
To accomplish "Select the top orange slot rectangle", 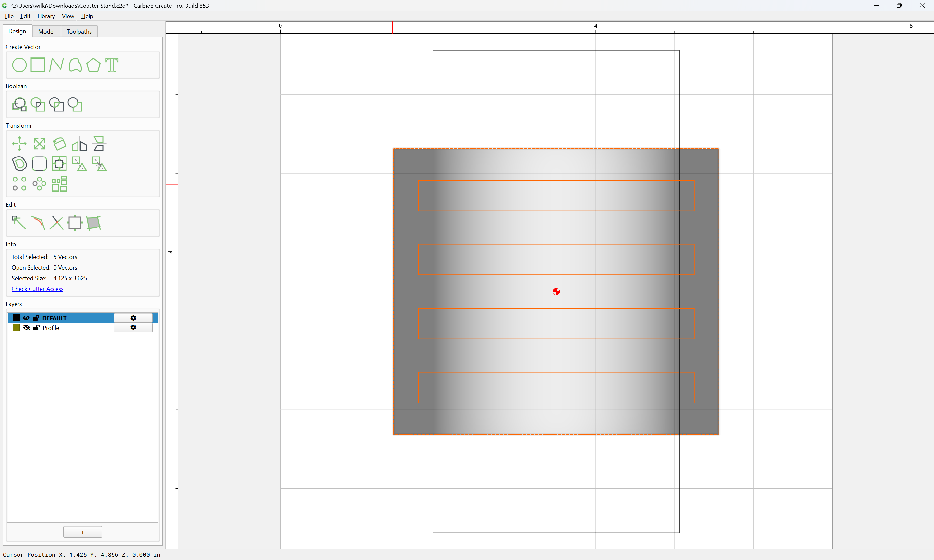I will click(x=556, y=195).
